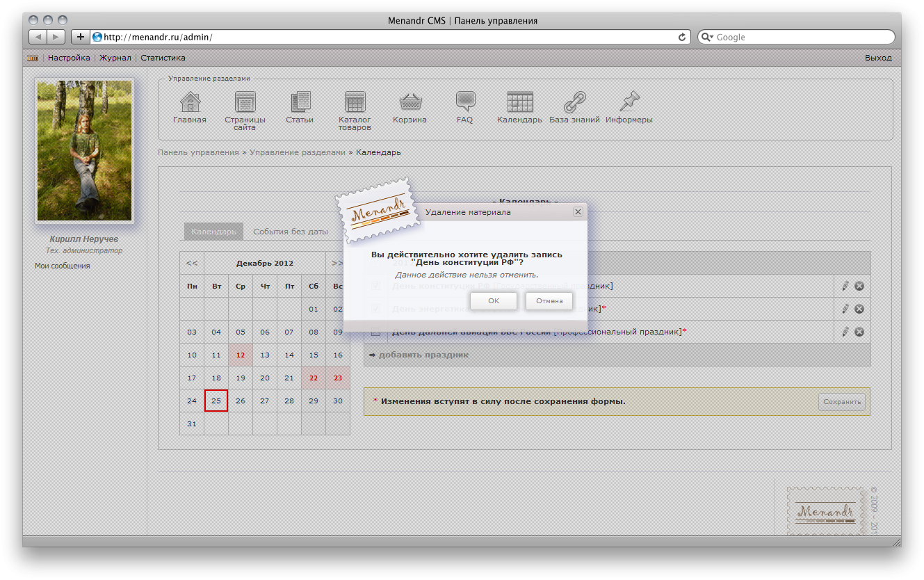
Task: Reload the page with refresh icon
Action: pos(682,37)
